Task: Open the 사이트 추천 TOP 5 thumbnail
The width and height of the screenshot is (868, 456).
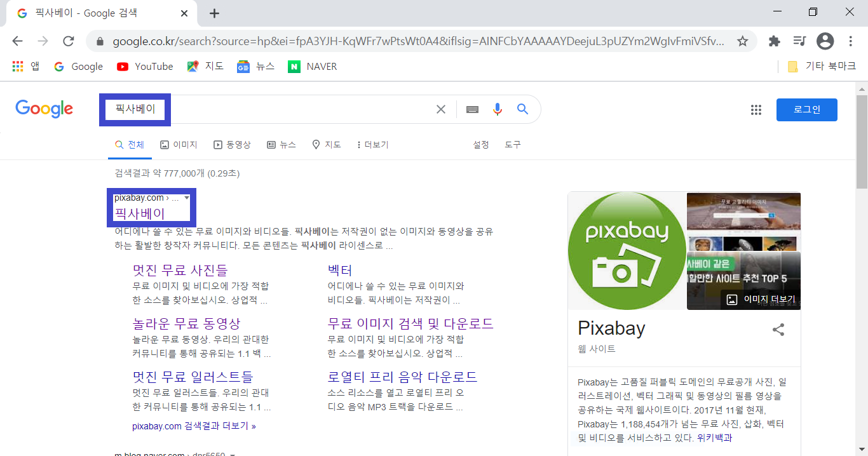Action: [743, 281]
